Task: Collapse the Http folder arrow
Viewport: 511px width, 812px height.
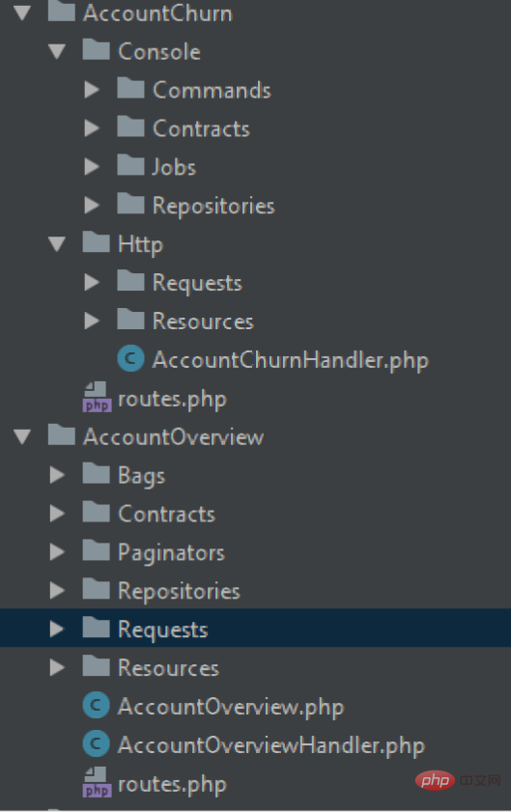Action: (x=57, y=244)
